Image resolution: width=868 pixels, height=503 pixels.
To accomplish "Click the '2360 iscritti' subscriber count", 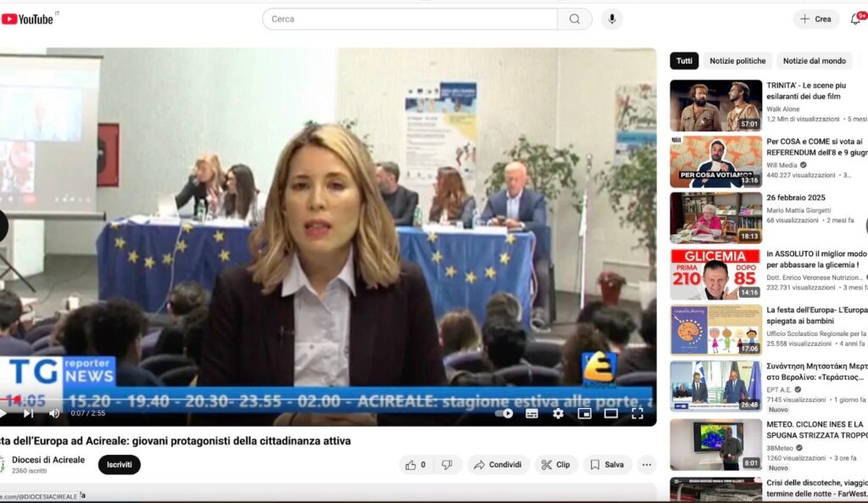I will (30, 471).
